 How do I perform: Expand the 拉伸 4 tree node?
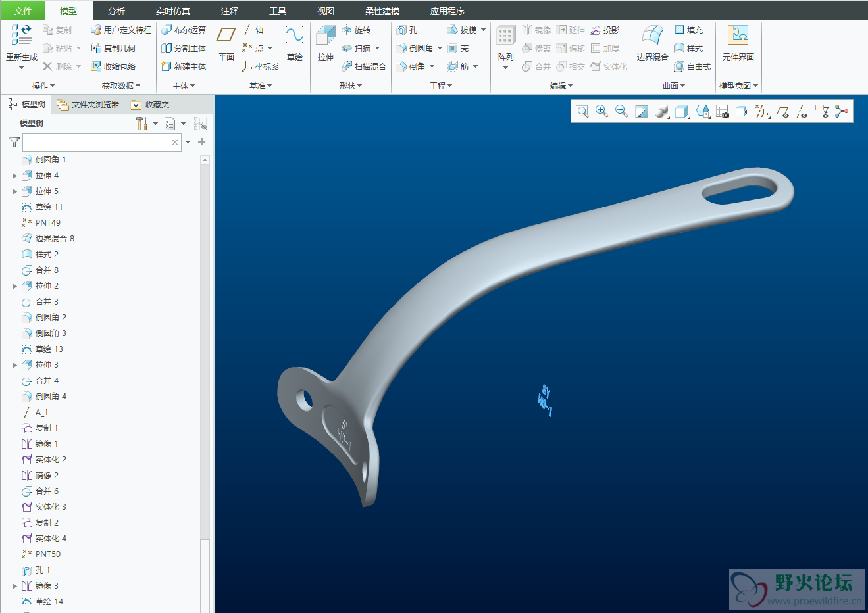click(x=14, y=176)
